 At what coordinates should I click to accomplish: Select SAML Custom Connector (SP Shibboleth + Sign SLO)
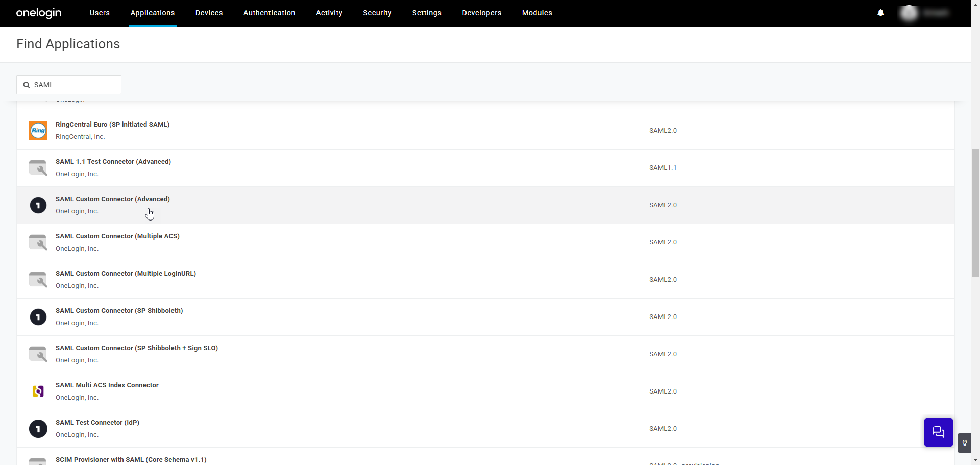[485, 354]
